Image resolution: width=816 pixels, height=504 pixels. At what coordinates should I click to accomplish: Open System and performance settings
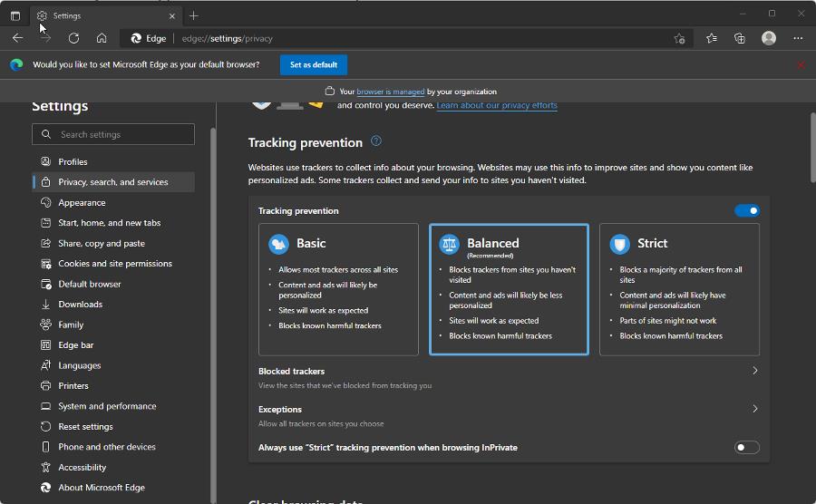[113, 406]
